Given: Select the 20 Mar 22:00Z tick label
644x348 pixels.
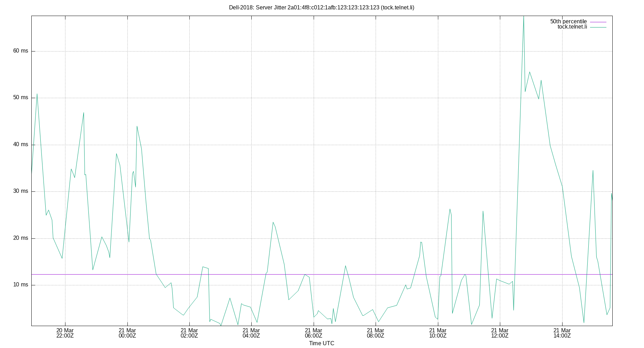Looking at the screenshot, I should (x=64, y=333).
